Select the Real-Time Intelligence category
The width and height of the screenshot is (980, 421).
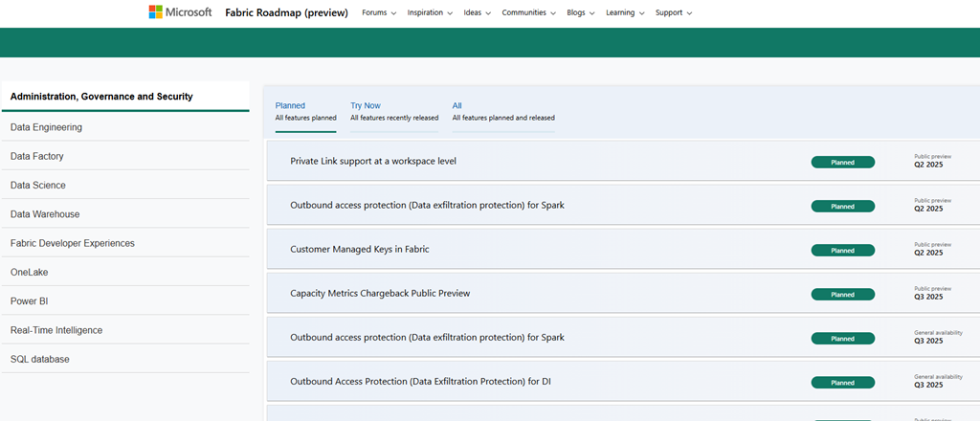click(125, 330)
